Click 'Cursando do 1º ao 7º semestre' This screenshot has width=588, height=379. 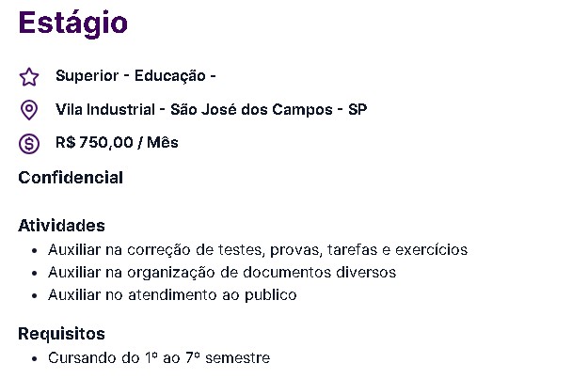[159, 358]
